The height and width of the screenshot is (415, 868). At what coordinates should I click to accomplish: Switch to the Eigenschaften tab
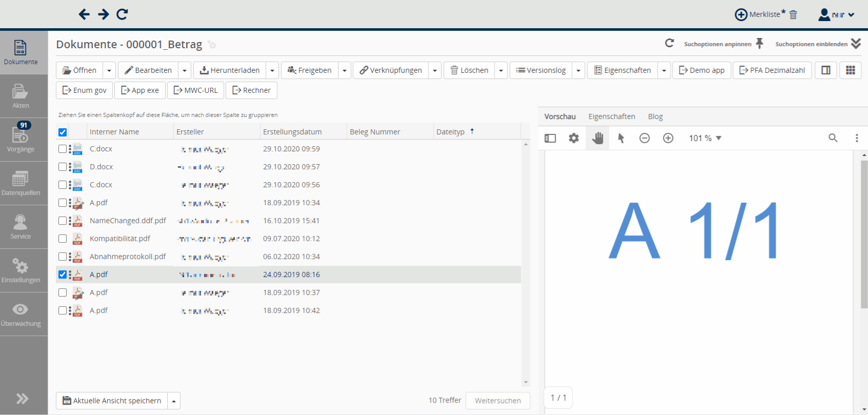[611, 116]
